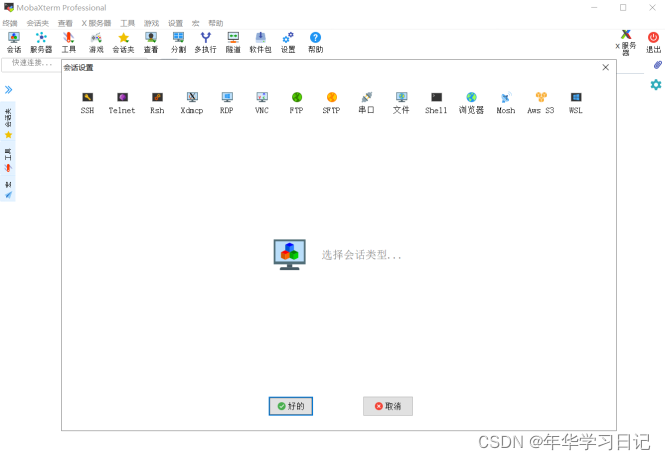The width and height of the screenshot is (666, 460).
Task: Select the 浏览器 browser session type
Action: (x=471, y=103)
